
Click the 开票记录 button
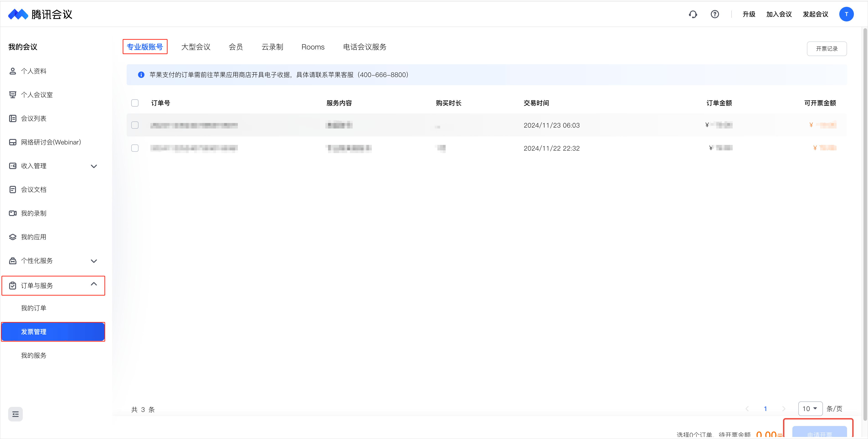(827, 49)
